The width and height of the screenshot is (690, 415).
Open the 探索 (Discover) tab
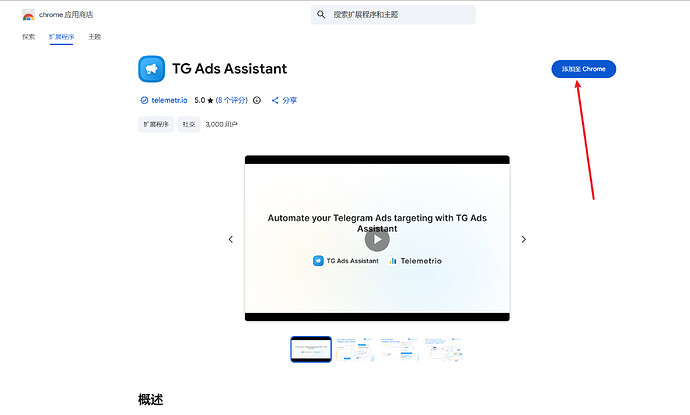(28, 37)
